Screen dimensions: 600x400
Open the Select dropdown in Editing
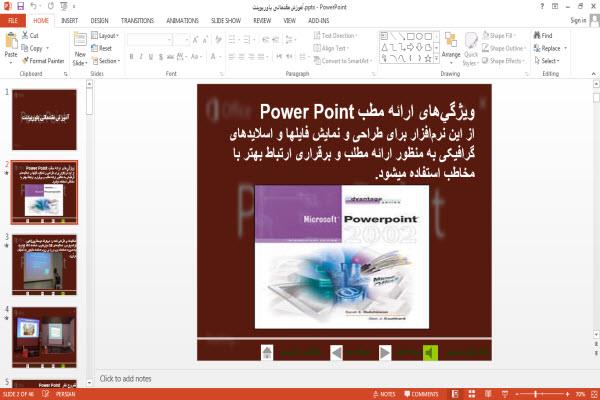tap(547, 61)
